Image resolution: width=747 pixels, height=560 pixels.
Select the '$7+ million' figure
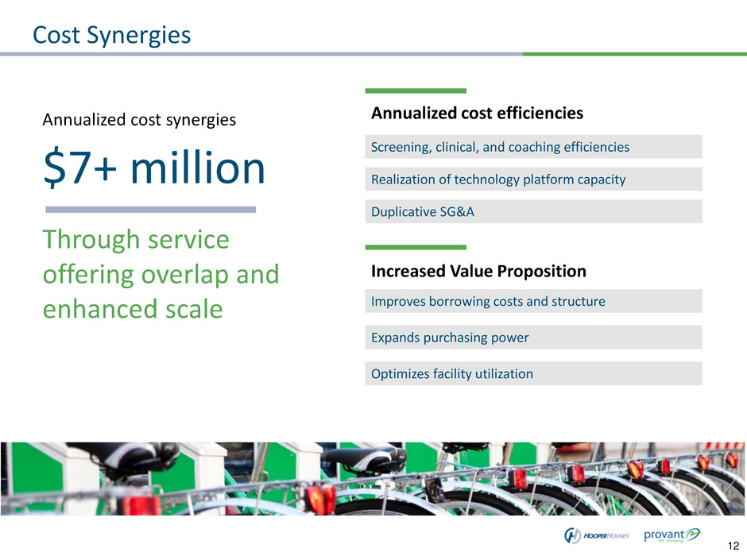(x=154, y=168)
